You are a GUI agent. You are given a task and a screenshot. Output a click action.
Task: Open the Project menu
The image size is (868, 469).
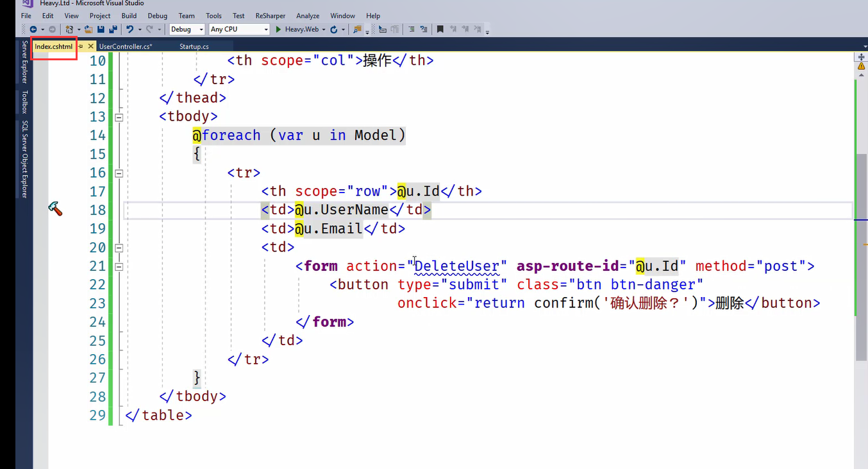click(x=100, y=15)
